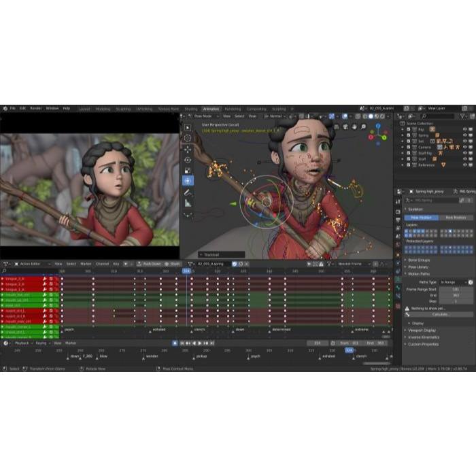Click the Calculate motion paths button
Screen dimensions: 476x476
point(440,314)
